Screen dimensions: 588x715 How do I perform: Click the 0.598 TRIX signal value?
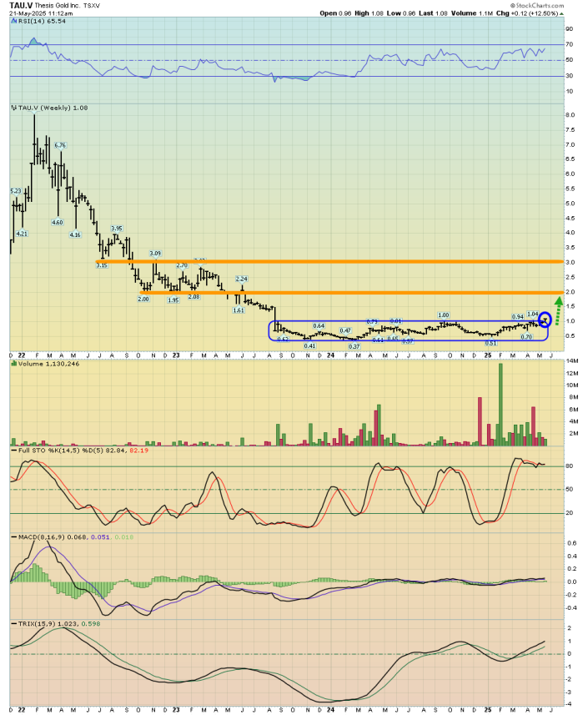(x=90, y=624)
